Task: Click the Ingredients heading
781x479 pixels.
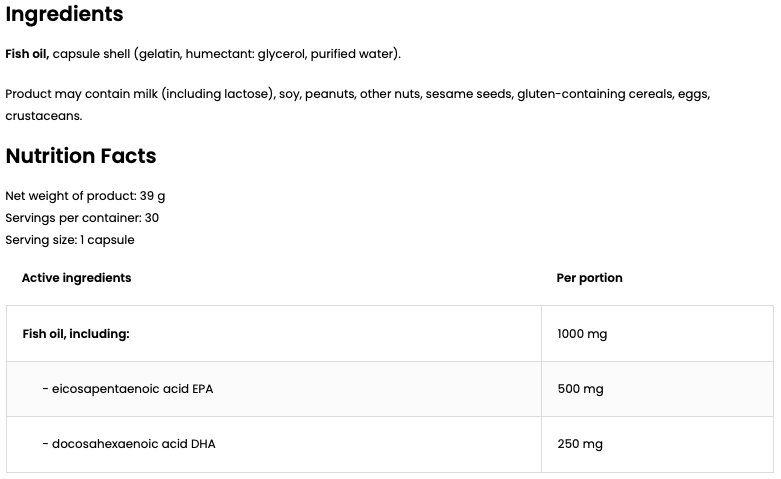Action: point(64,14)
